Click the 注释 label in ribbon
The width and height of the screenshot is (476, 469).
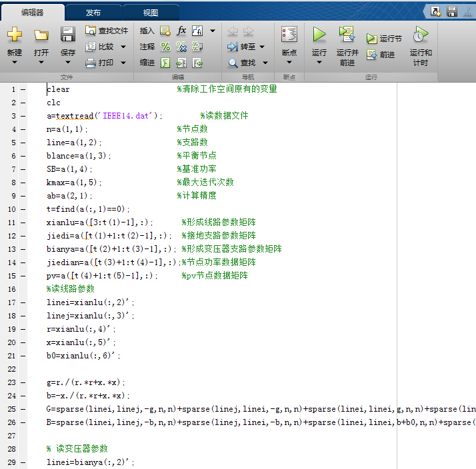click(x=147, y=47)
